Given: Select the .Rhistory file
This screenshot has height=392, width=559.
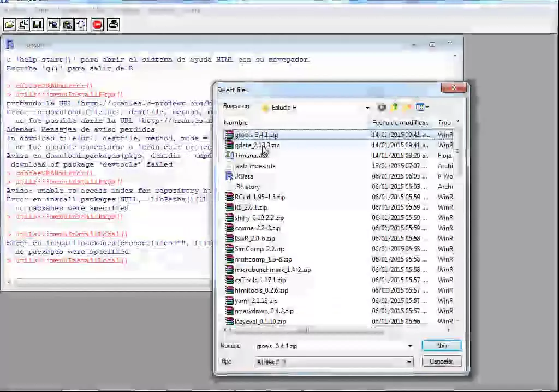Looking at the screenshot, I should pyautogui.click(x=247, y=187).
